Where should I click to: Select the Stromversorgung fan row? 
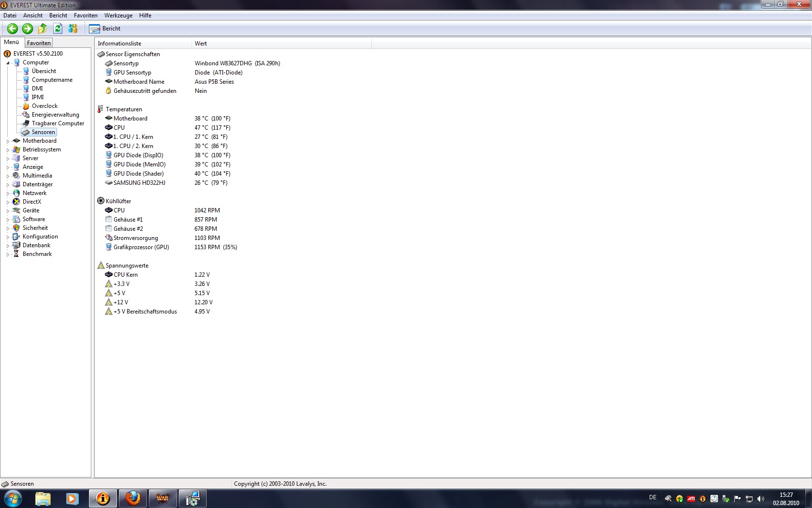click(163, 238)
